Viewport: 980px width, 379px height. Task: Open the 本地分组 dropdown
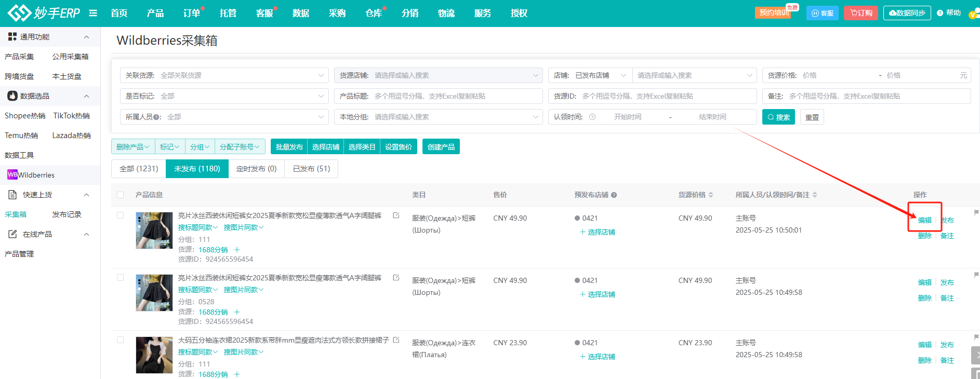[x=438, y=117]
